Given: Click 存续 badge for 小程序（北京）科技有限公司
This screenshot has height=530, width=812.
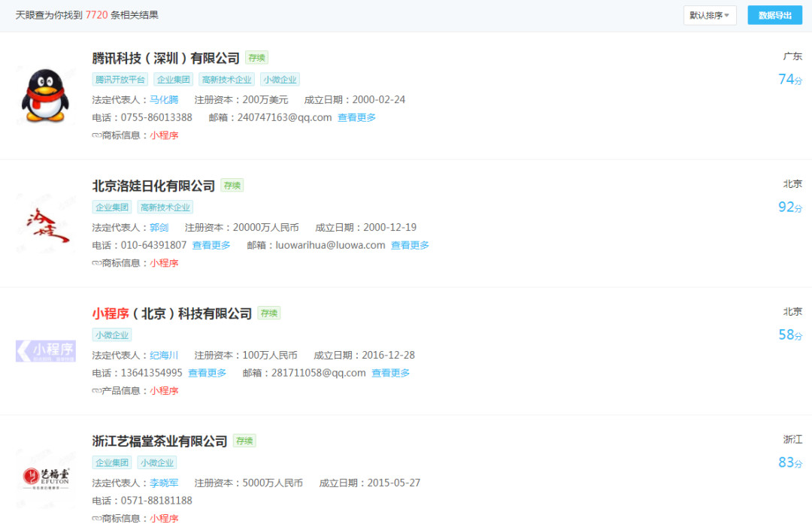Looking at the screenshot, I should coord(269,313).
